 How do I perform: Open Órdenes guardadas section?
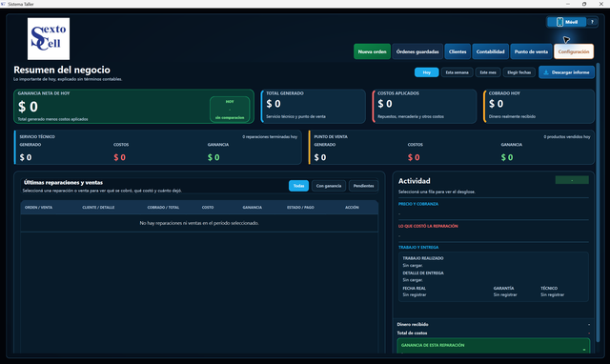tap(417, 51)
